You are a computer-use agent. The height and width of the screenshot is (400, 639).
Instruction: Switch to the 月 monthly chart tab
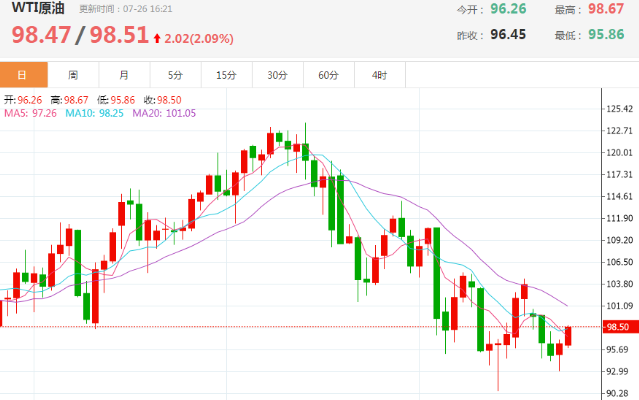(x=124, y=75)
